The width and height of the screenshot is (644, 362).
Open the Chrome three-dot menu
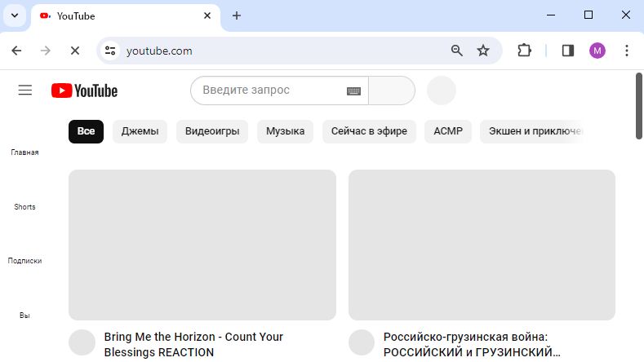(x=626, y=51)
